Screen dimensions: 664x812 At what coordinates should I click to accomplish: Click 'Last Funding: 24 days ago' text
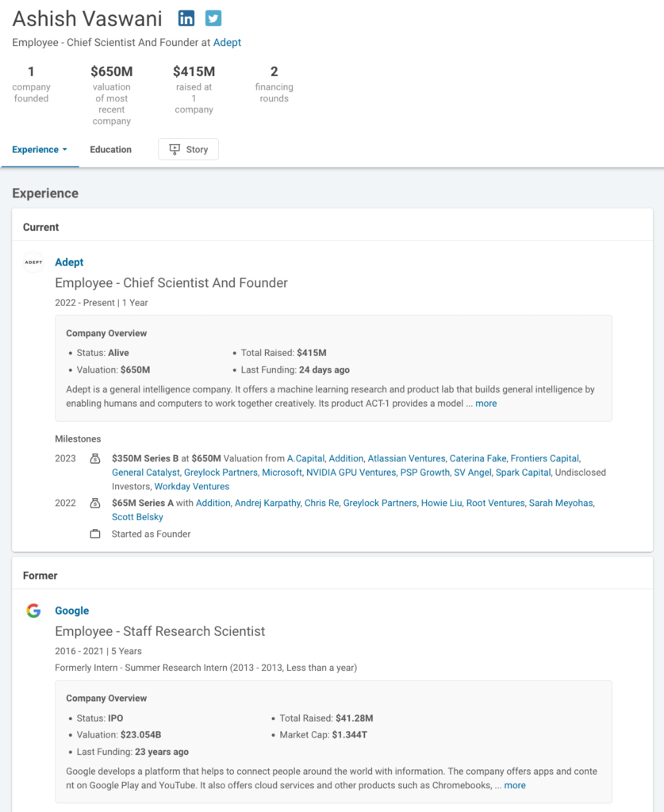coord(295,370)
